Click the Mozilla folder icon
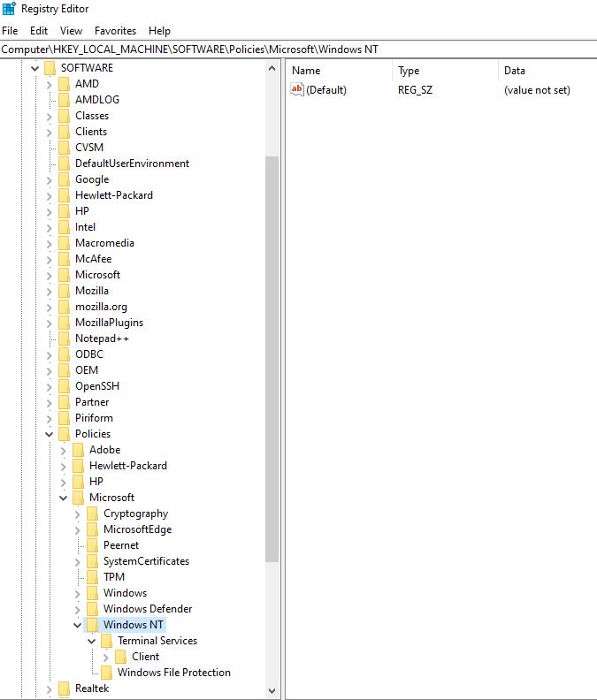 point(65,291)
